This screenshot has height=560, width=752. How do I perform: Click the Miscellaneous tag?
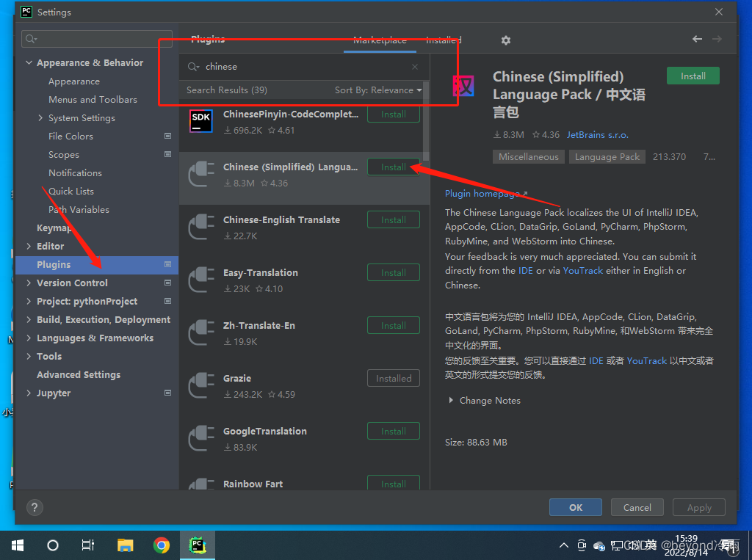[x=529, y=157]
